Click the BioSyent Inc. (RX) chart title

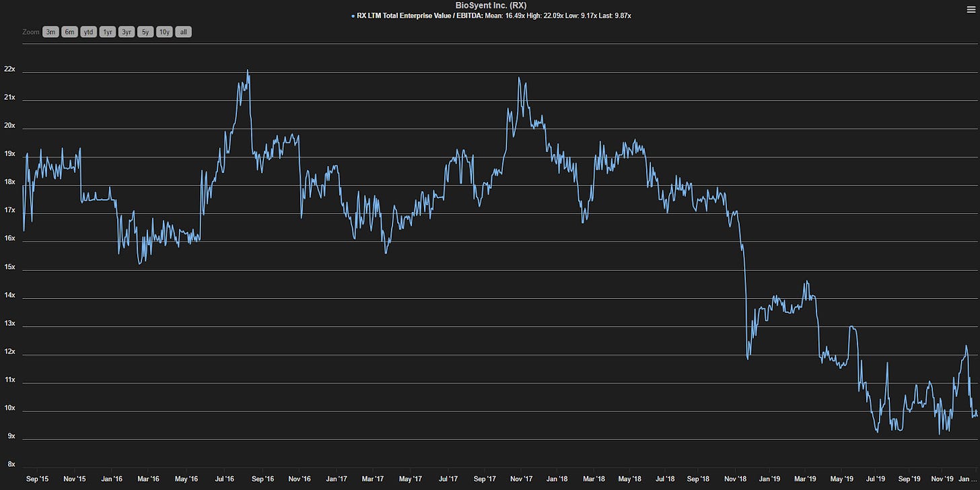click(x=490, y=5)
